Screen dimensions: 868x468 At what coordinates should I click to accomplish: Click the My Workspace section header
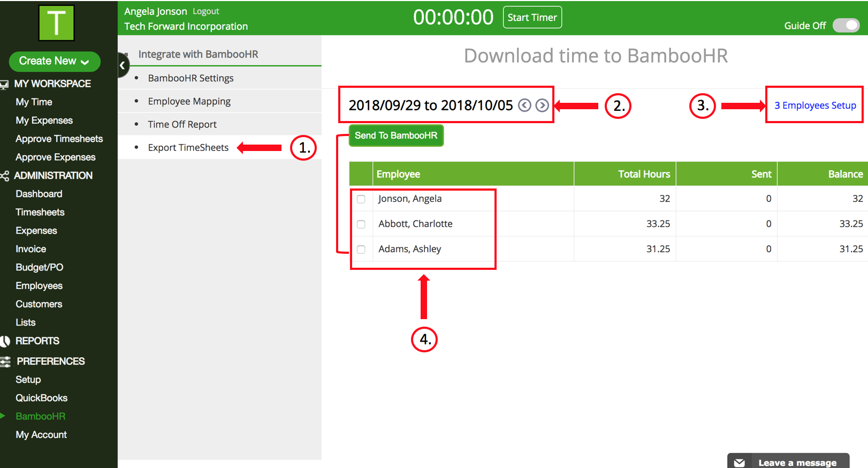52,84
